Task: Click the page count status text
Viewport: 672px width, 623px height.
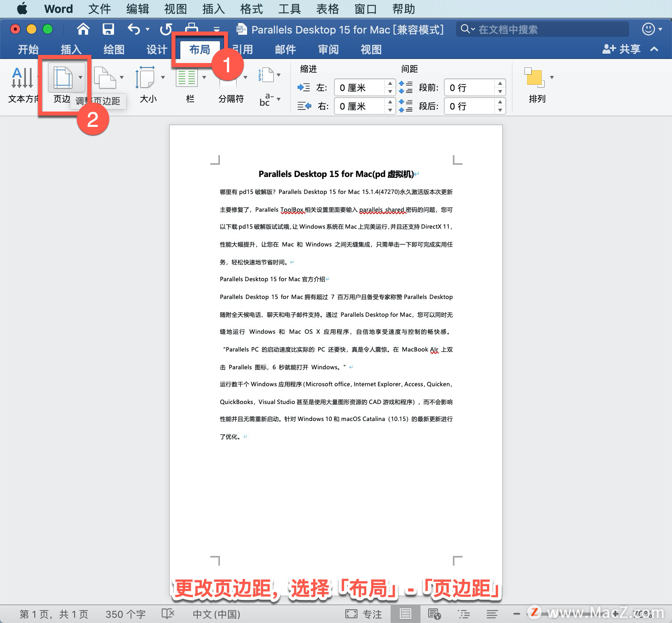Action: 54,615
